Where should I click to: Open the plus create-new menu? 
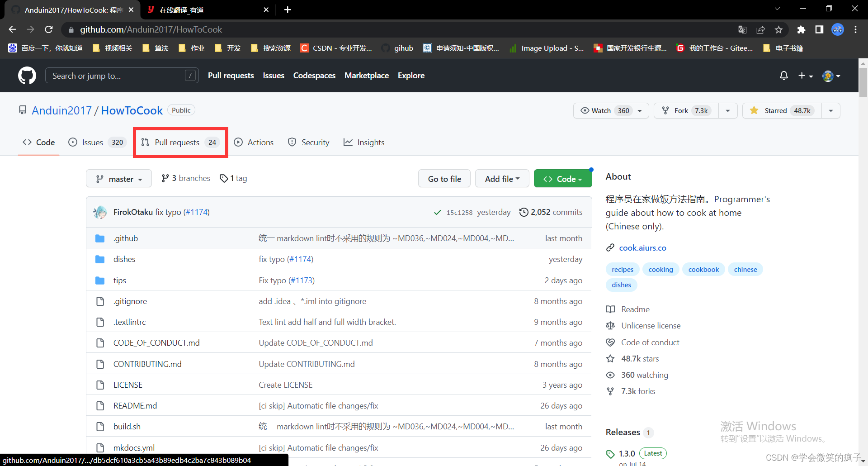[805, 76]
